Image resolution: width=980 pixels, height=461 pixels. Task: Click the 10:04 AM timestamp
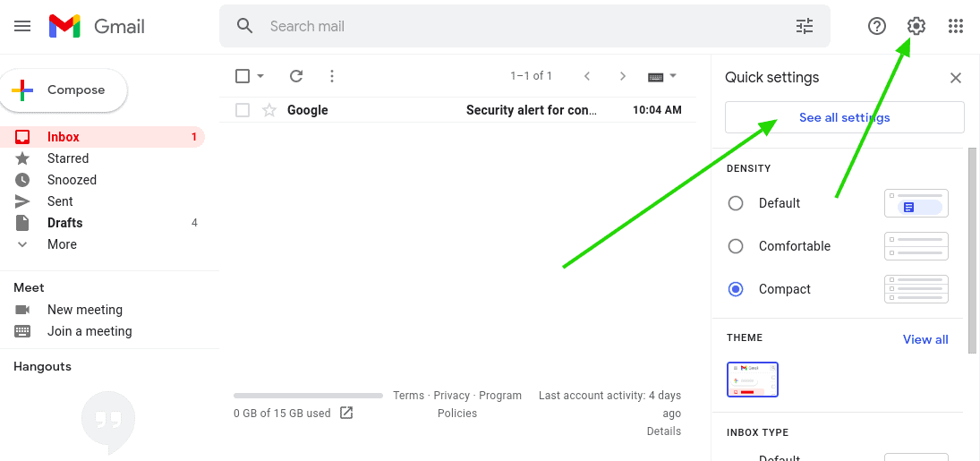(657, 111)
